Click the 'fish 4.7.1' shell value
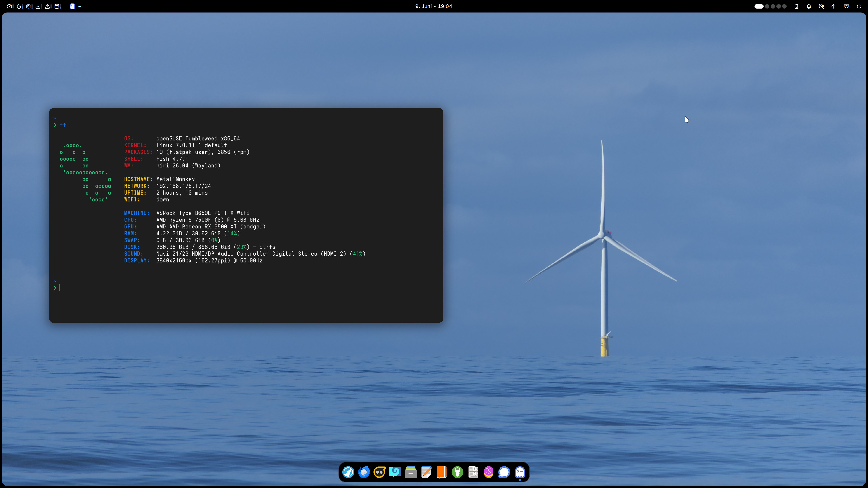This screenshot has height=488, width=868. click(172, 159)
